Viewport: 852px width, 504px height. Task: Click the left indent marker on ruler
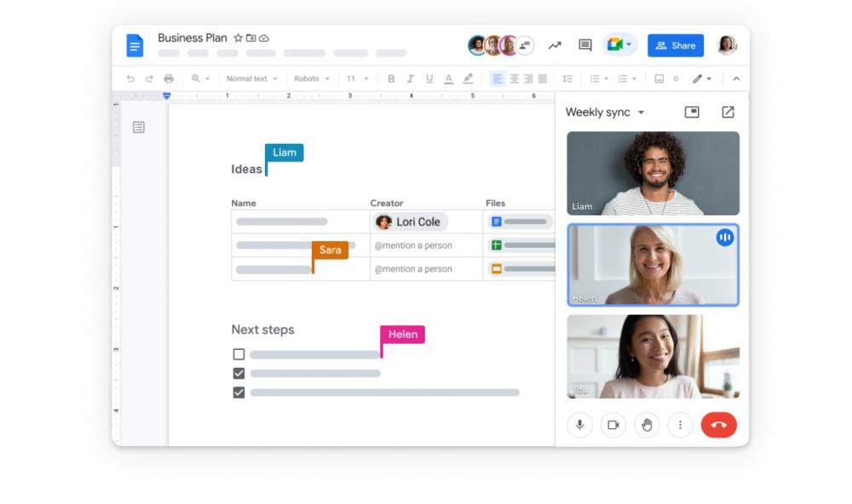[x=167, y=95]
